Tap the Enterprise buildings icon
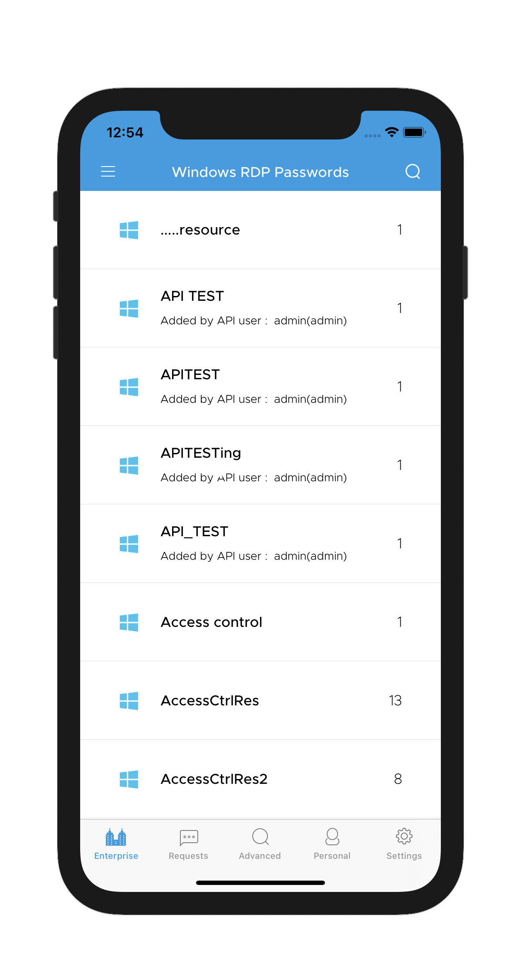Viewport: 521px width, 980px height. click(x=116, y=837)
